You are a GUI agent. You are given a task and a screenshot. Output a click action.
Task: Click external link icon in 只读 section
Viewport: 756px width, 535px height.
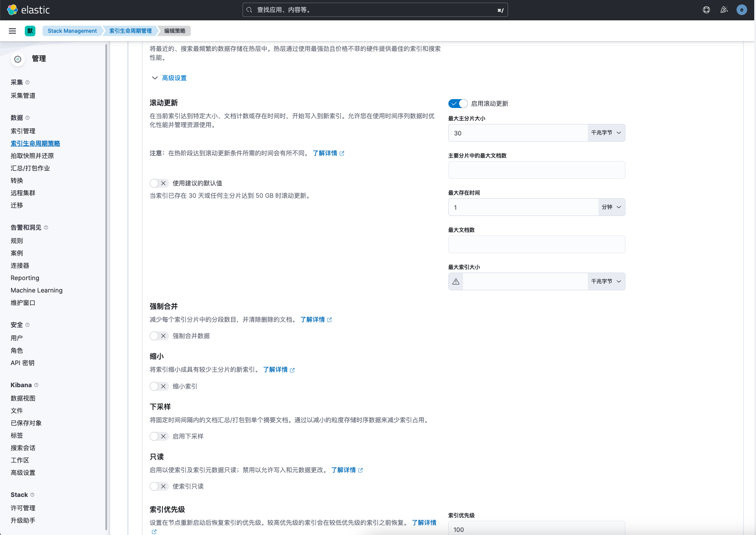click(360, 470)
